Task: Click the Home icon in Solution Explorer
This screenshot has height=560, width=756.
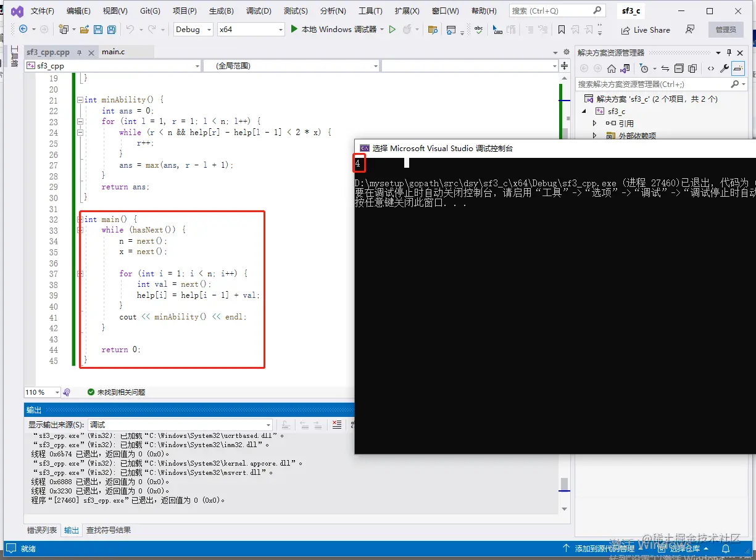Action: pyautogui.click(x=611, y=68)
